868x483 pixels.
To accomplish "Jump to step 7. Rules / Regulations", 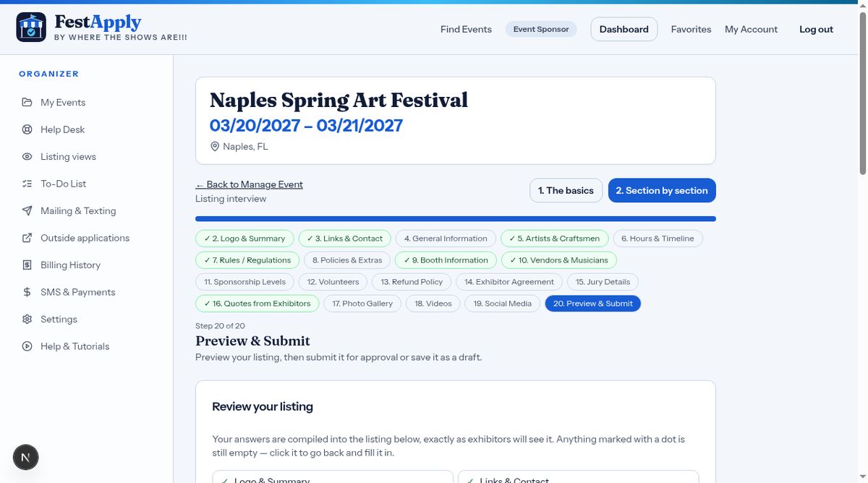I will click(247, 260).
